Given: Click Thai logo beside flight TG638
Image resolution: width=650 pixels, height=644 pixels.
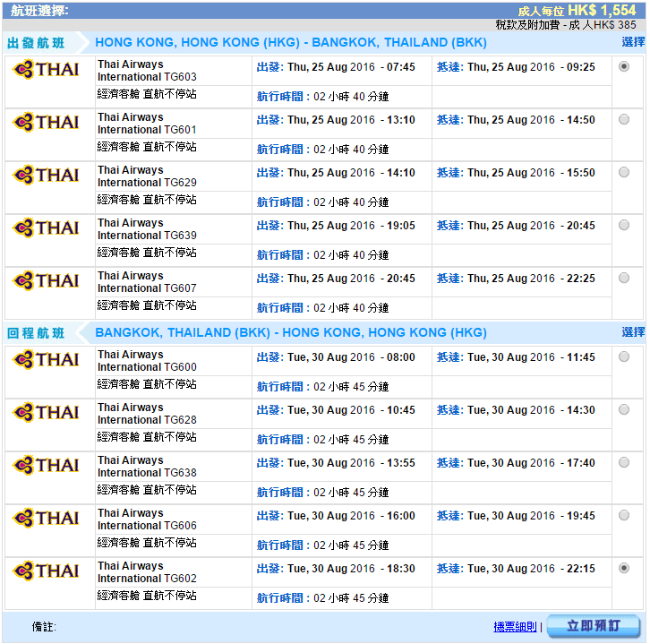Looking at the screenshot, I should click(47, 466).
